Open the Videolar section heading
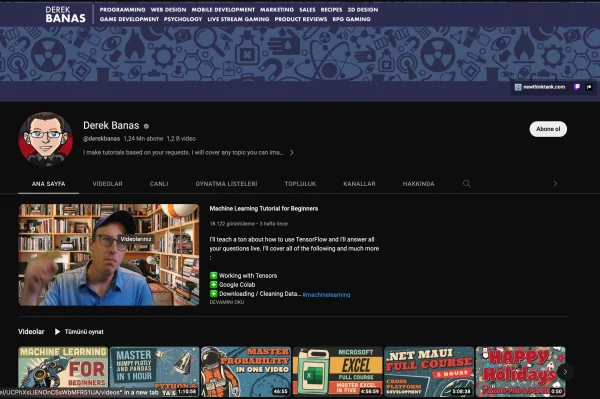The image size is (600, 399). 31,332
